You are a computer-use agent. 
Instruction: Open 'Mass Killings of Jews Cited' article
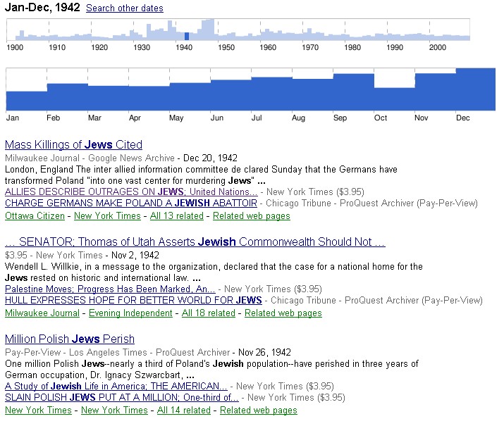73,145
